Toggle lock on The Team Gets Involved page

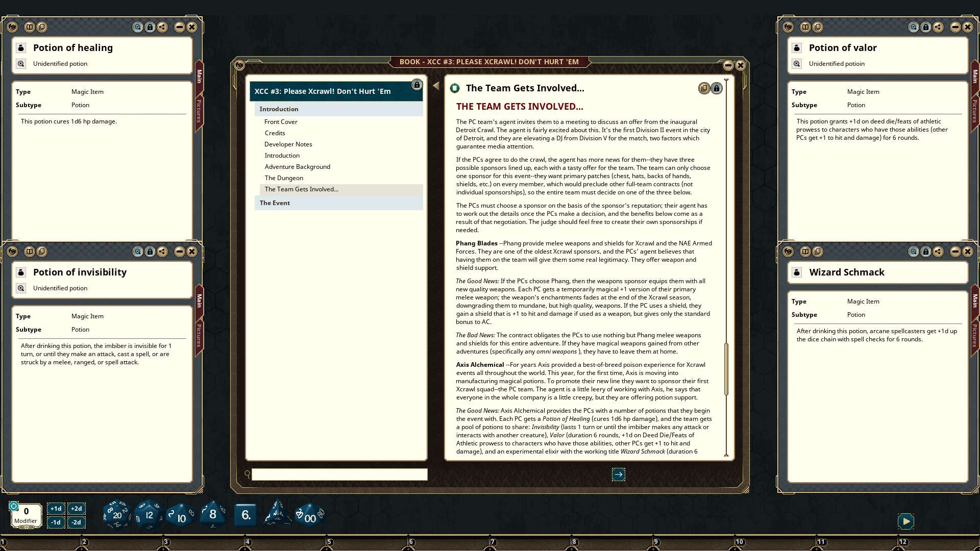[717, 88]
